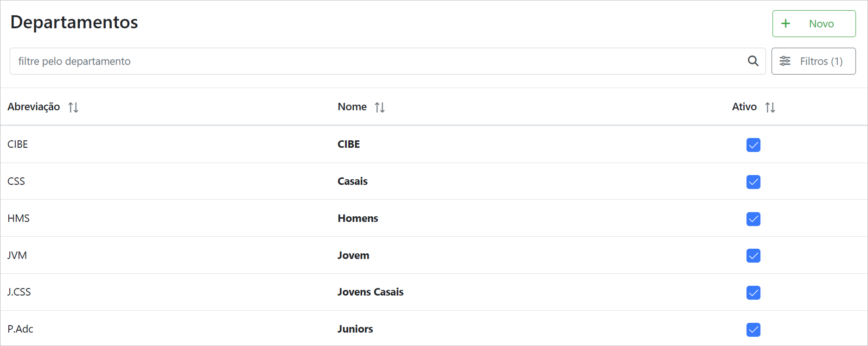This screenshot has height=346, width=868.
Task: Uncheck the Ativo checkbox for CIBE
Action: click(753, 145)
